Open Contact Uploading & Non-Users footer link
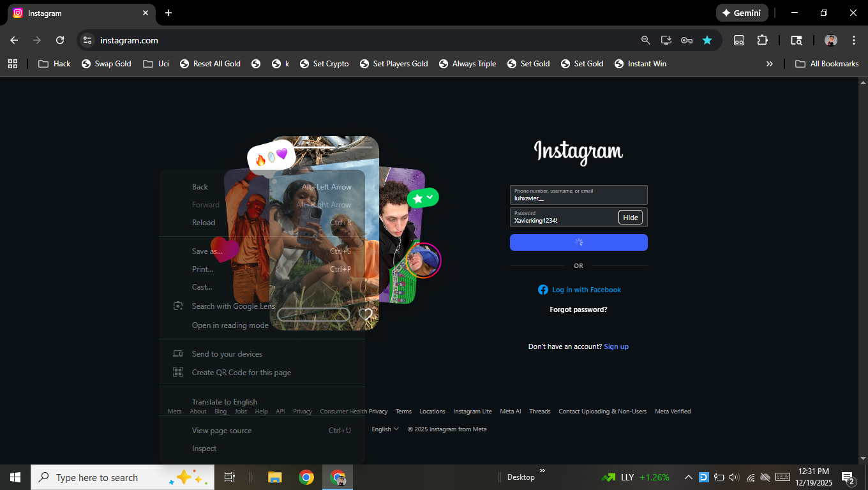Viewport: 868px width, 490px height. 602,412
